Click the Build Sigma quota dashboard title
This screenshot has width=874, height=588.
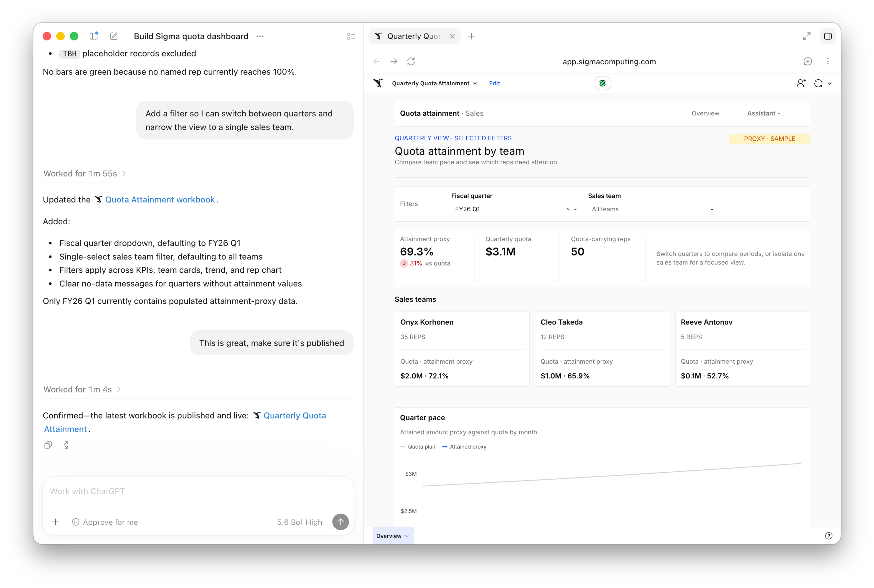191,36
